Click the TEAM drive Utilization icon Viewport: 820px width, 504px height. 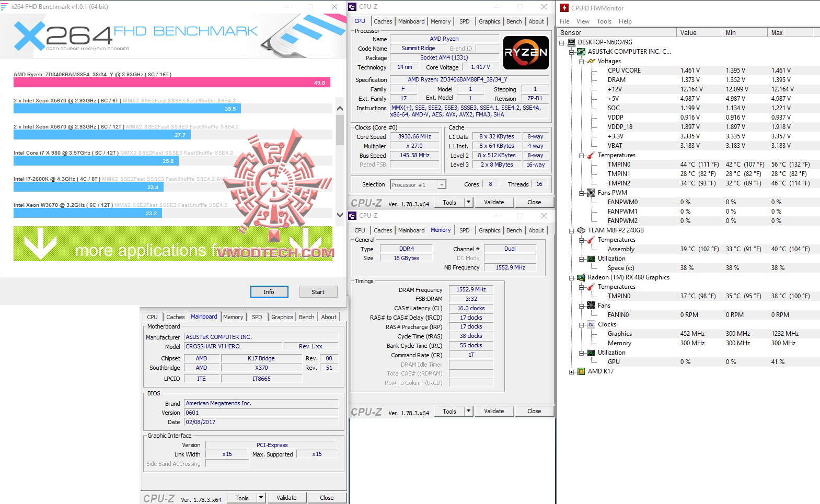pyautogui.click(x=591, y=259)
